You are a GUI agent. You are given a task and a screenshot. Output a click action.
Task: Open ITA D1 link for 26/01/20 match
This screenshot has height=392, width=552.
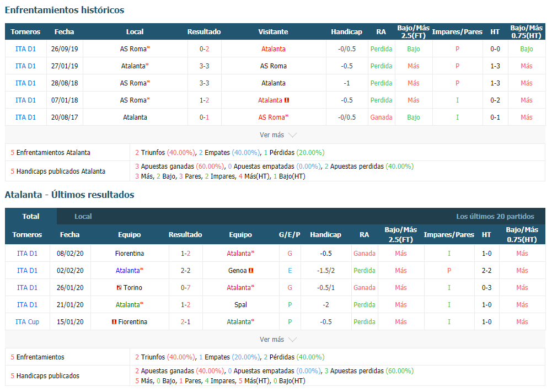pos(27,287)
